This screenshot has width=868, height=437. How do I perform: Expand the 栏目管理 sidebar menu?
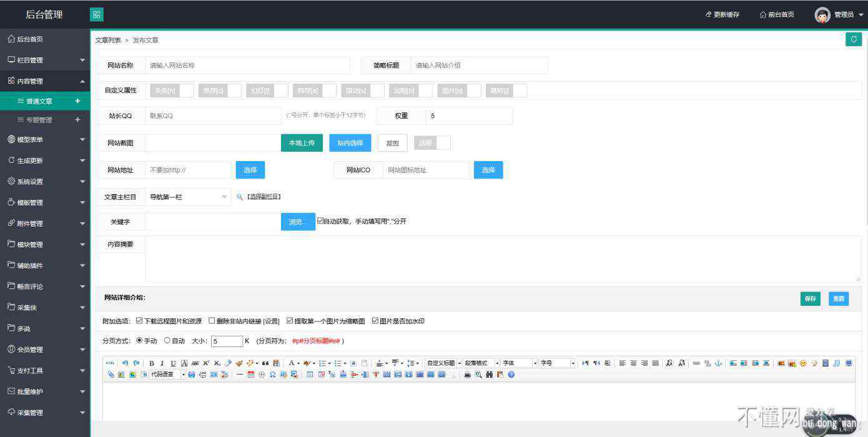click(45, 60)
